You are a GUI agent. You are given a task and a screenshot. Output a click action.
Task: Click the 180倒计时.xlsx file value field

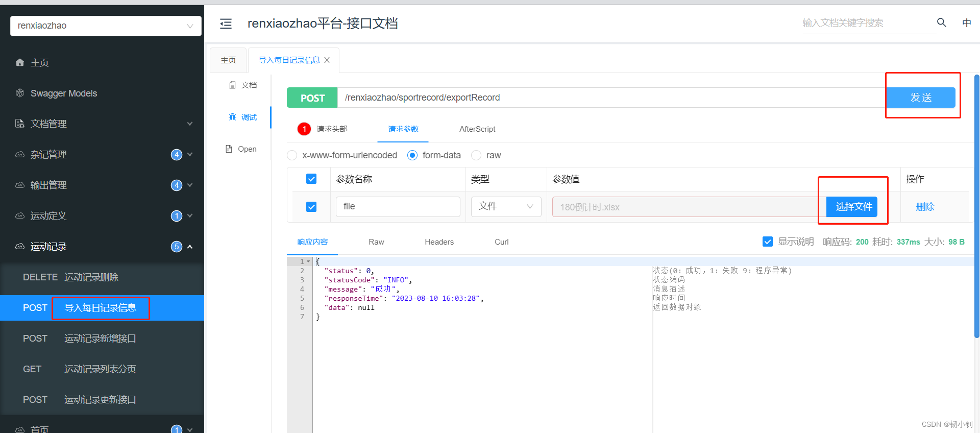689,207
